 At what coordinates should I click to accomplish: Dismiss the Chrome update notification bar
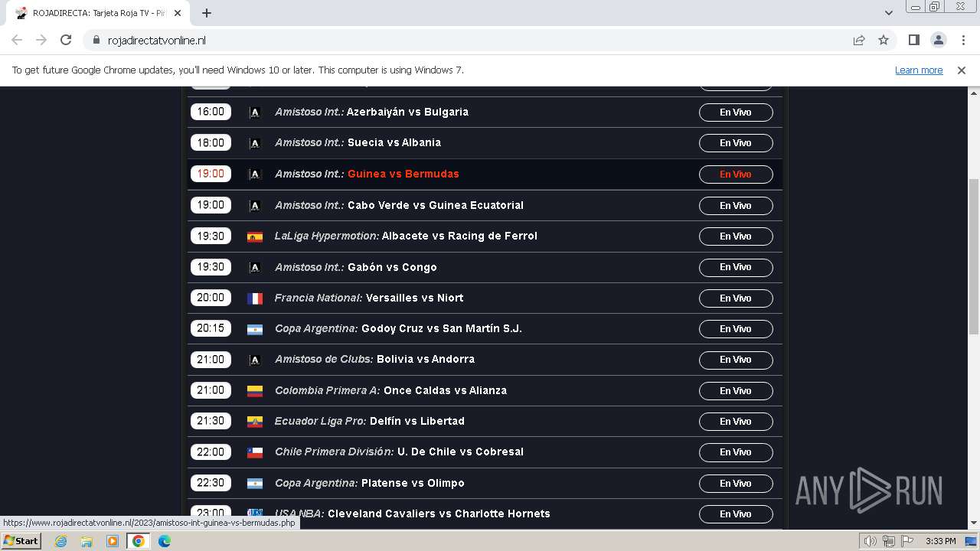click(962, 70)
